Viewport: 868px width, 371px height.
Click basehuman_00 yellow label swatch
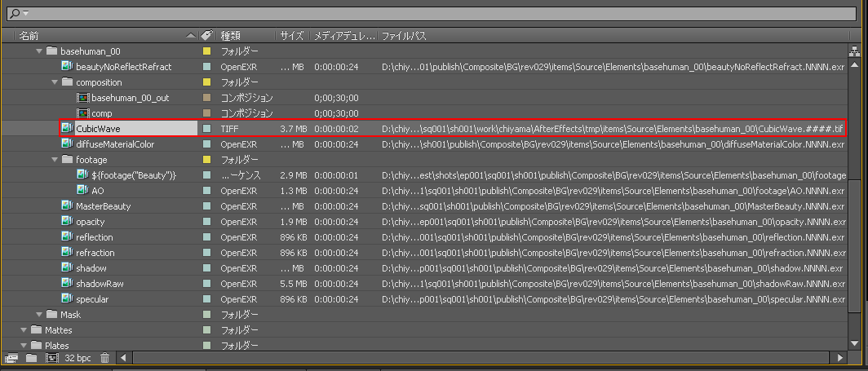pos(206,51)
